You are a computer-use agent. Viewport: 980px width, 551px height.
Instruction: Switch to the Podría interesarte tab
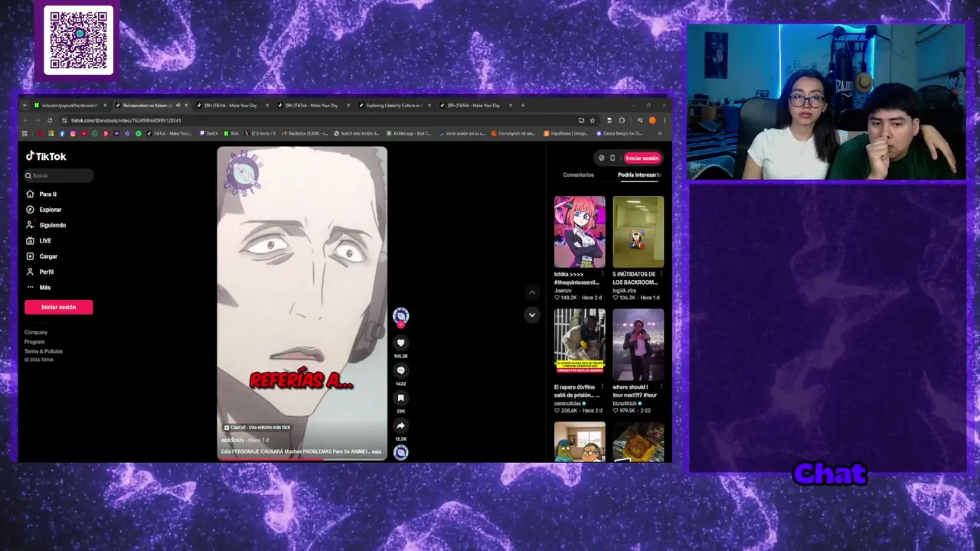coord(639,174)
